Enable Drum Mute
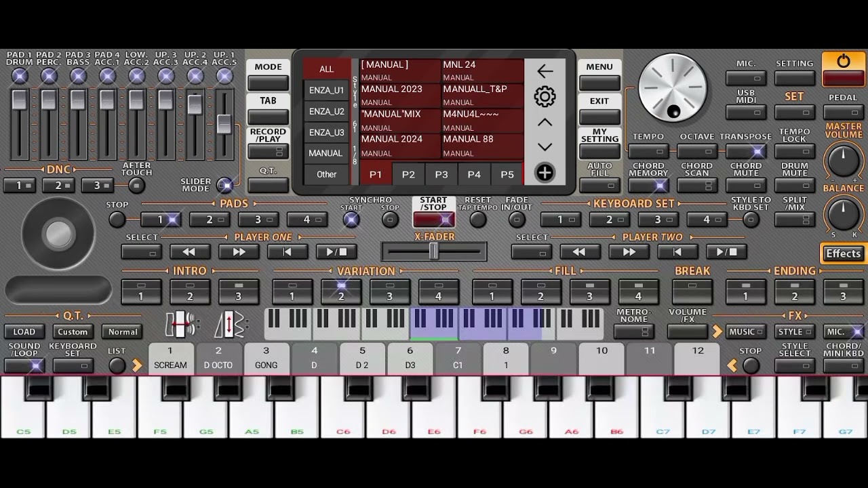Viewport: 868px width, 488px height. (x=795, y=185)
